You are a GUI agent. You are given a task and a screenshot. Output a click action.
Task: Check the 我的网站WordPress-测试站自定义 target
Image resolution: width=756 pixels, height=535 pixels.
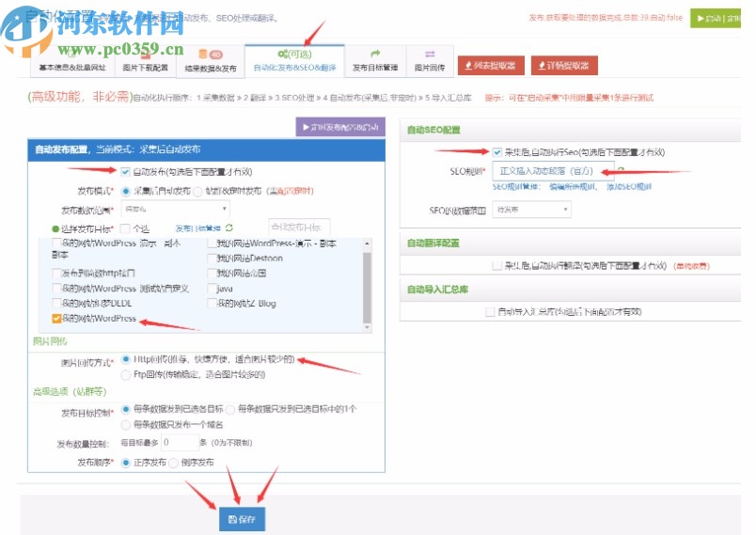pos(55,289)
